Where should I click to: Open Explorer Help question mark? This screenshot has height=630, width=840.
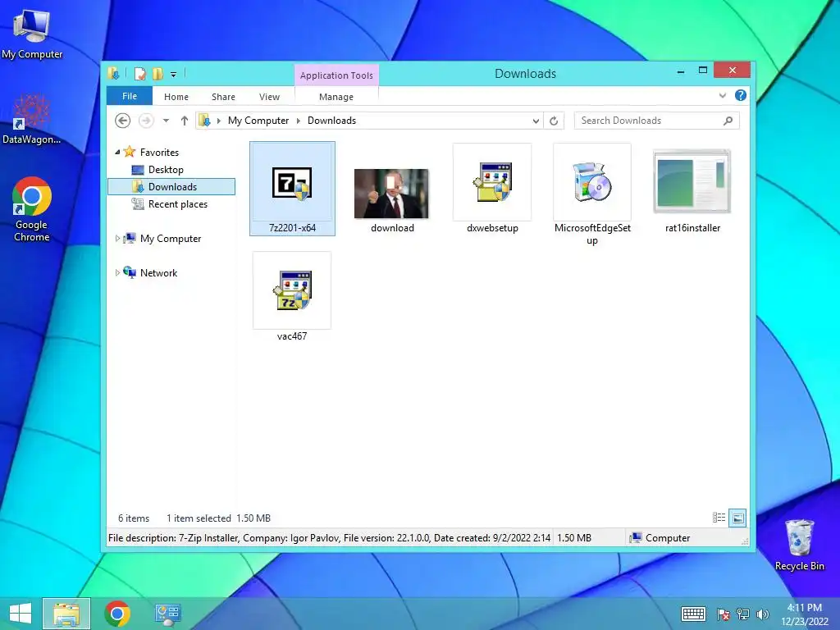coord(741,95)
